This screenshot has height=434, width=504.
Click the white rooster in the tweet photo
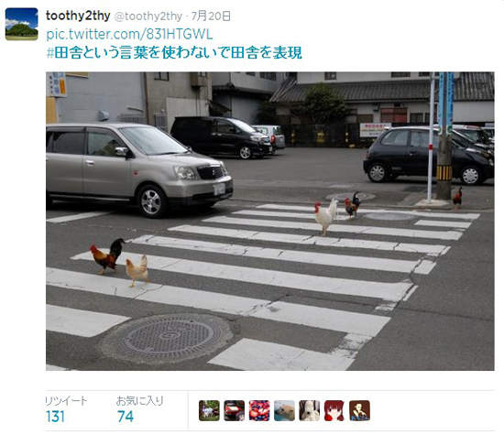(325, 216)
